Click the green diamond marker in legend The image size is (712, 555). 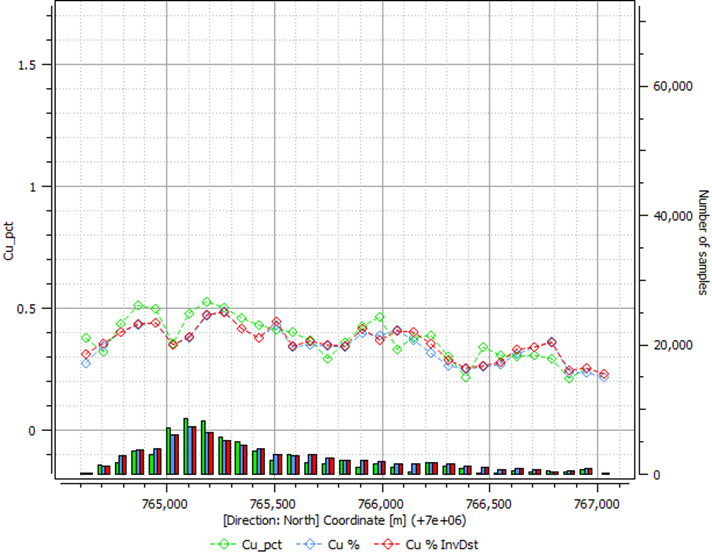(x=223, y=544)
